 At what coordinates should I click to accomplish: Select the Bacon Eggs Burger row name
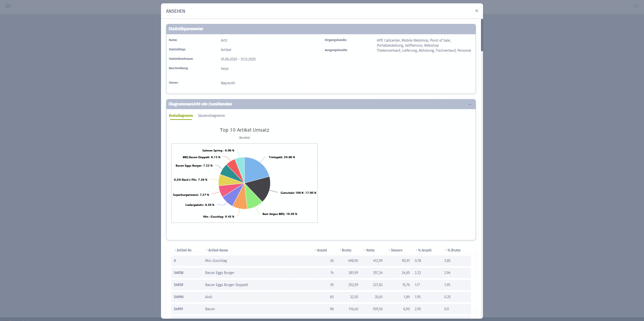[x=220, y=273]
